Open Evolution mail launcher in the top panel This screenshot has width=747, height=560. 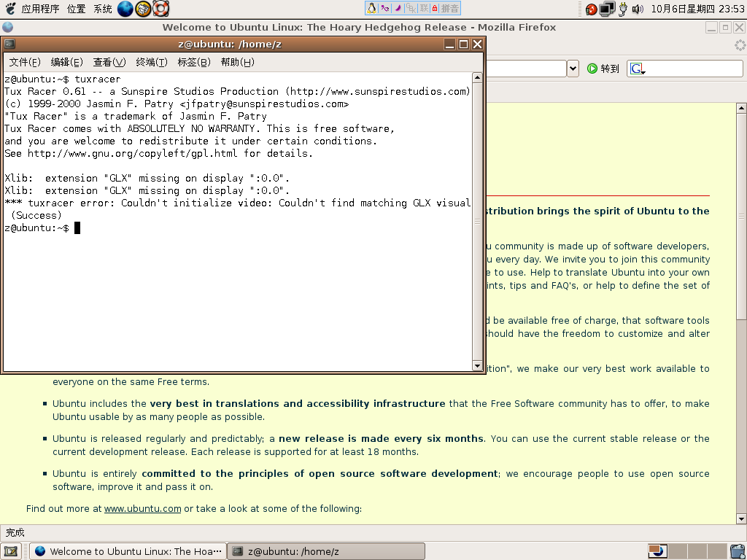[x=143, y=9]
